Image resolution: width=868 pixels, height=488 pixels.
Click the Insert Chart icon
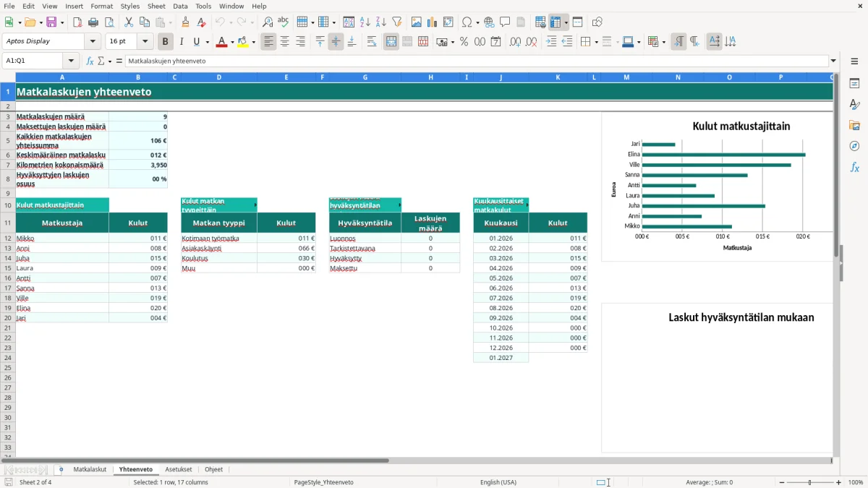coord(433,22)
